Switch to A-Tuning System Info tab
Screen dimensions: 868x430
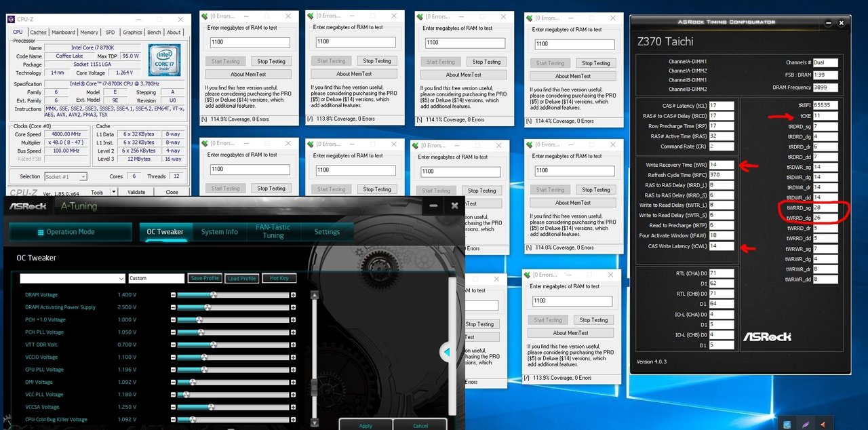pos(220,232)
